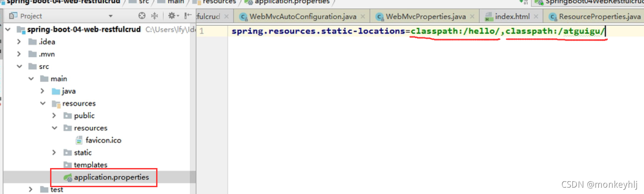
Task: Switch to WebMvcAutoConfiguration.java tab
Action: 303,17
